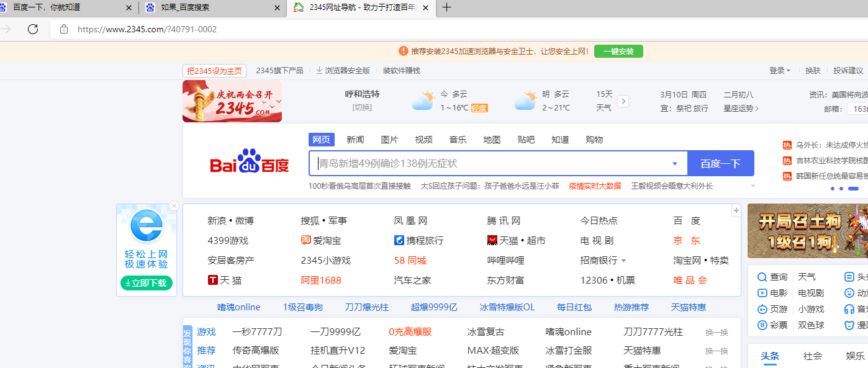Click 彩票 ball icon
The height and width of the screenshot is (368, 868).
(x=762, y=325)
